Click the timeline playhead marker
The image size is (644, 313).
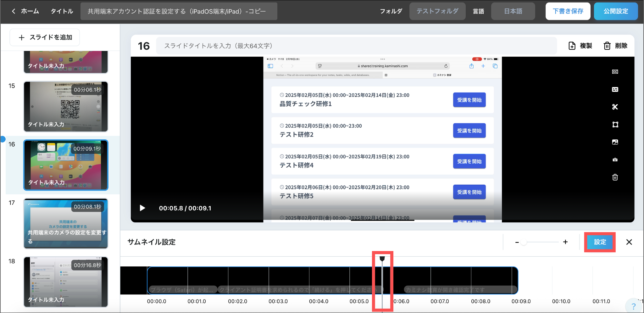click(x=382, y=259)
